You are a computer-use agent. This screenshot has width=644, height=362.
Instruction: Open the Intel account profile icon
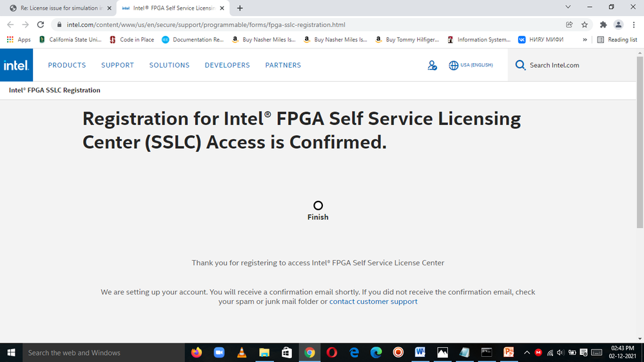(432, 65)
